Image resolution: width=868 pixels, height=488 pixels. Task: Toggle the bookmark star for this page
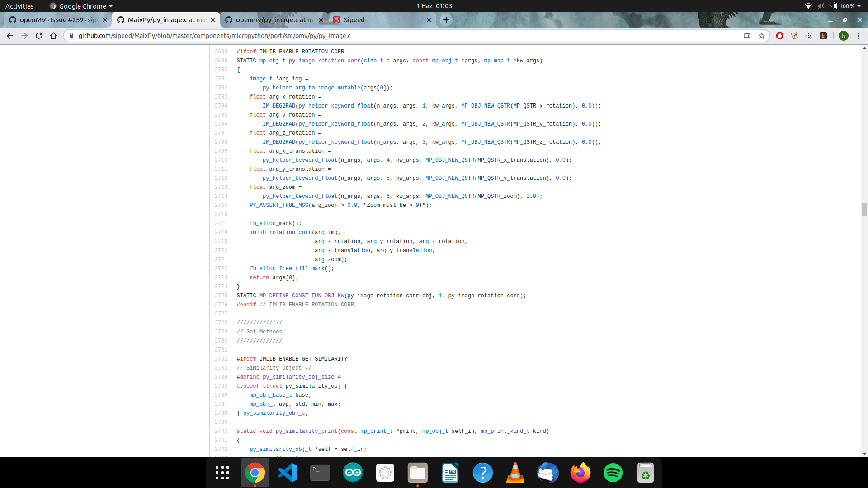click(x=763, y=36)
